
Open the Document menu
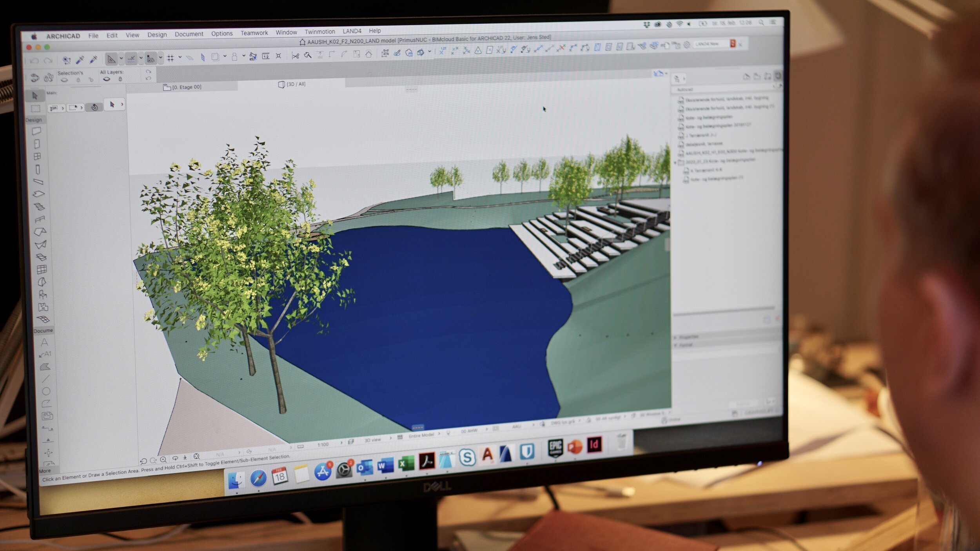coord(189,34)
